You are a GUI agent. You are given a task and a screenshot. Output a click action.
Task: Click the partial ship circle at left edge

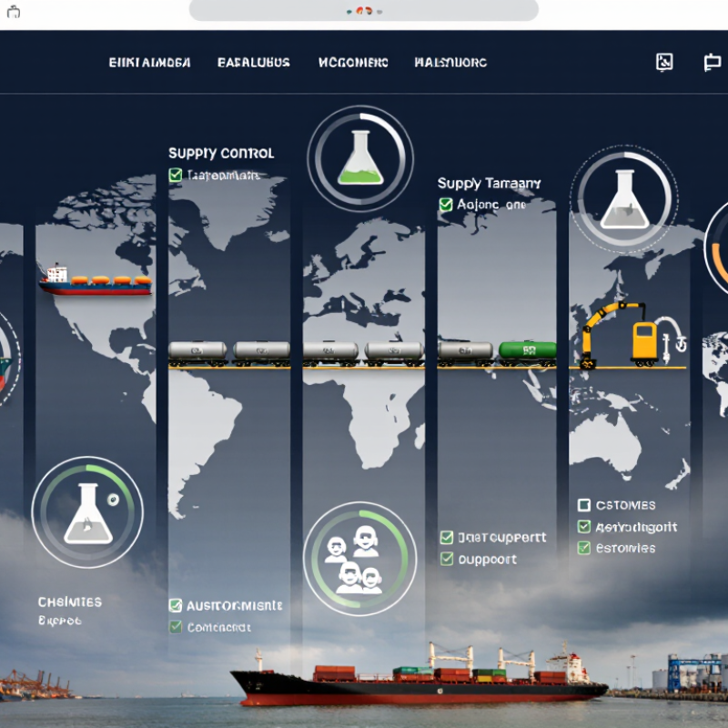(8, 359)
